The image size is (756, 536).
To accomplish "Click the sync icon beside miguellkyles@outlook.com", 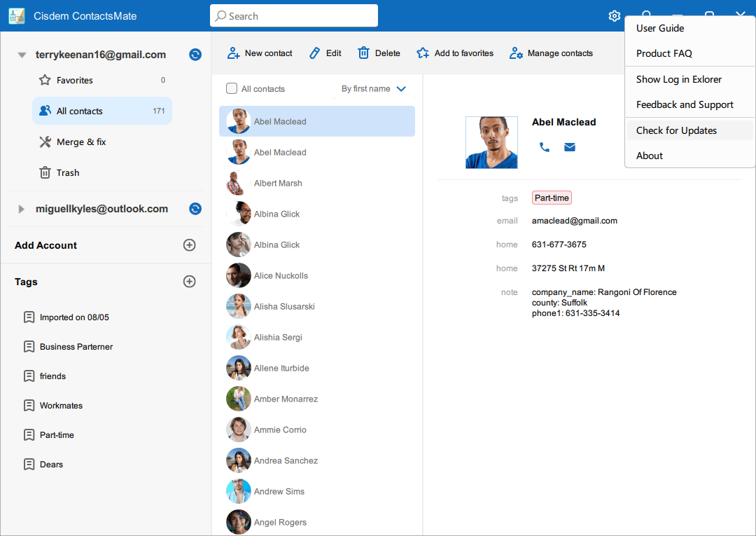I will [x=195, y=209].
